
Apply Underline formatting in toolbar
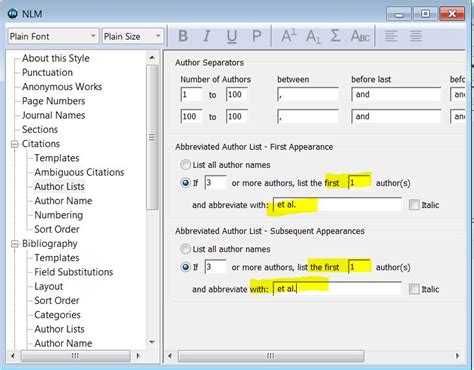232,36
